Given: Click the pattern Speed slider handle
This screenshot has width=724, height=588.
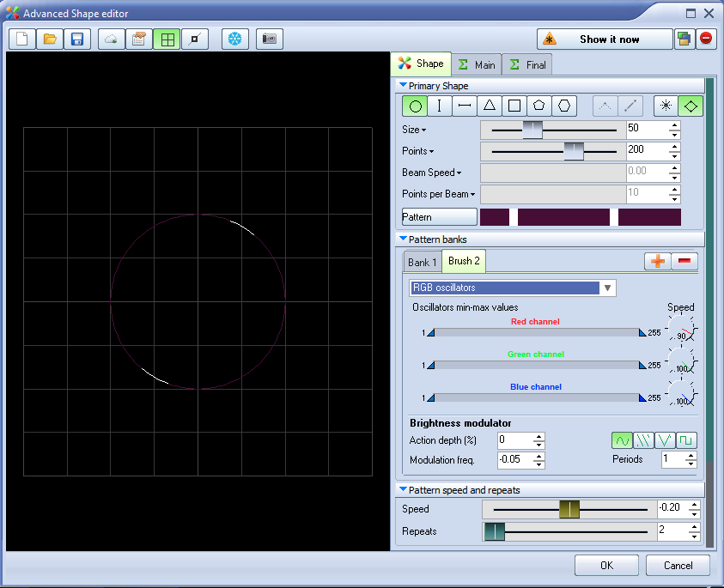Looking at the screenshot, I should pyautogui.click(x=569, y=509).
